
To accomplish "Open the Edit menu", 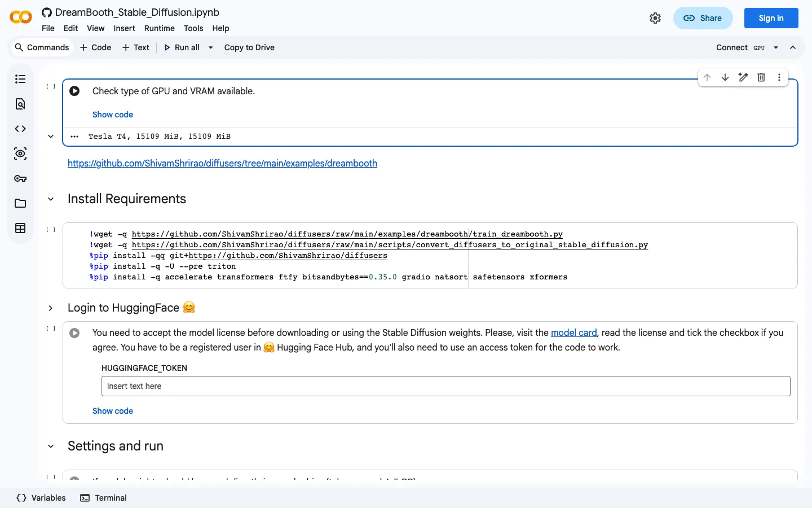I will click(x=70, y=28).
